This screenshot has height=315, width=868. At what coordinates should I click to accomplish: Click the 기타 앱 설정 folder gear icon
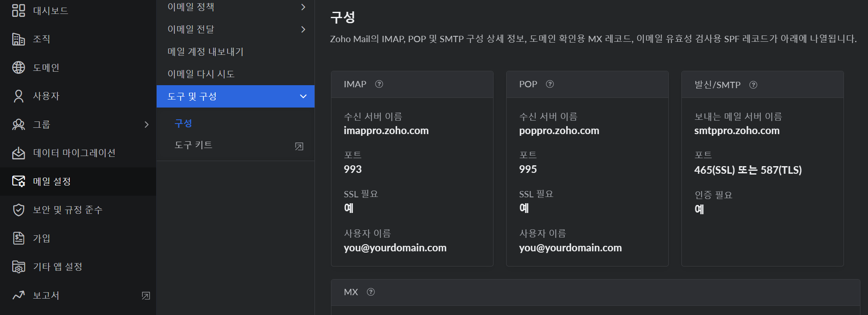pyautogui.click(x=19, y=267)
